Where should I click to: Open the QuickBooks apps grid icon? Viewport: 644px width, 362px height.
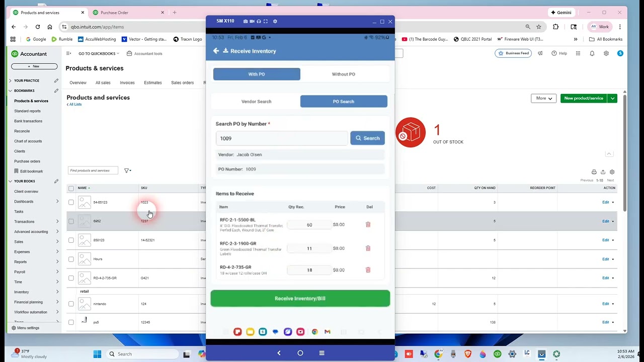[x=578, y=53]
